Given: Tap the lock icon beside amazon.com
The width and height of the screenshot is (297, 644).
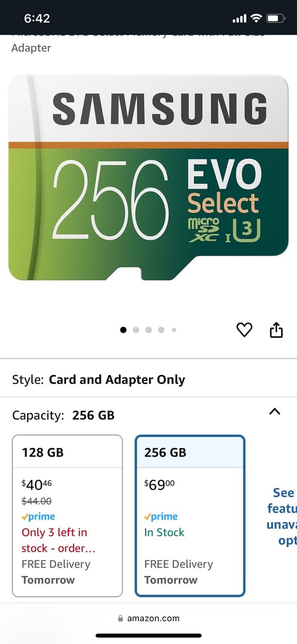Looking at the screenshot, I should tap(120, 618).
